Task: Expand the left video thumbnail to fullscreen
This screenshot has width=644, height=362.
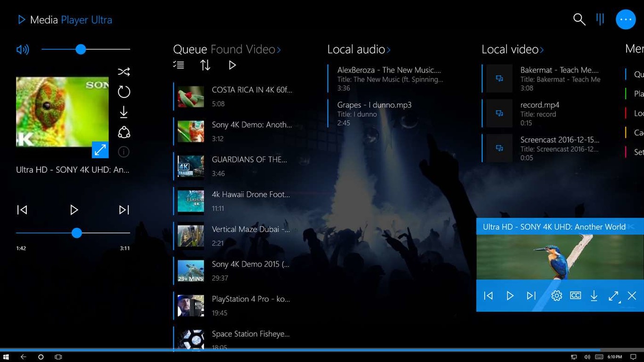Action: coord(100,150)
